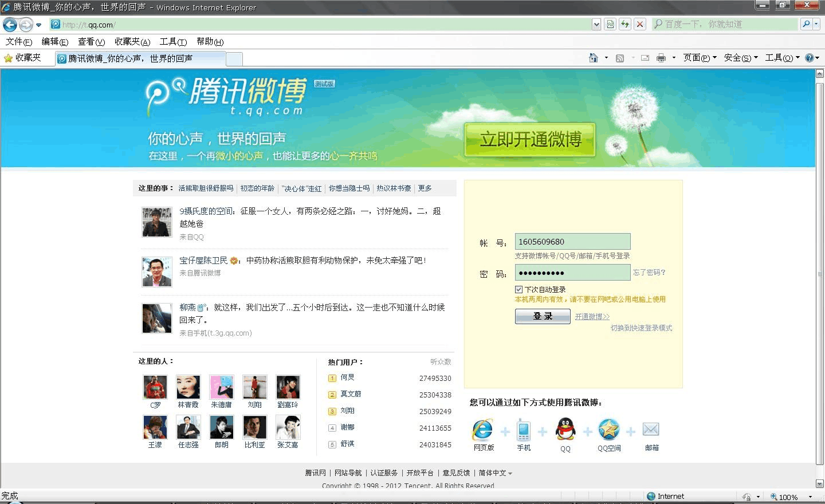This screenshot has height=504, width=825.
Task: Open the 安全 command bar dropdown
Action: [x=741, y=58]
